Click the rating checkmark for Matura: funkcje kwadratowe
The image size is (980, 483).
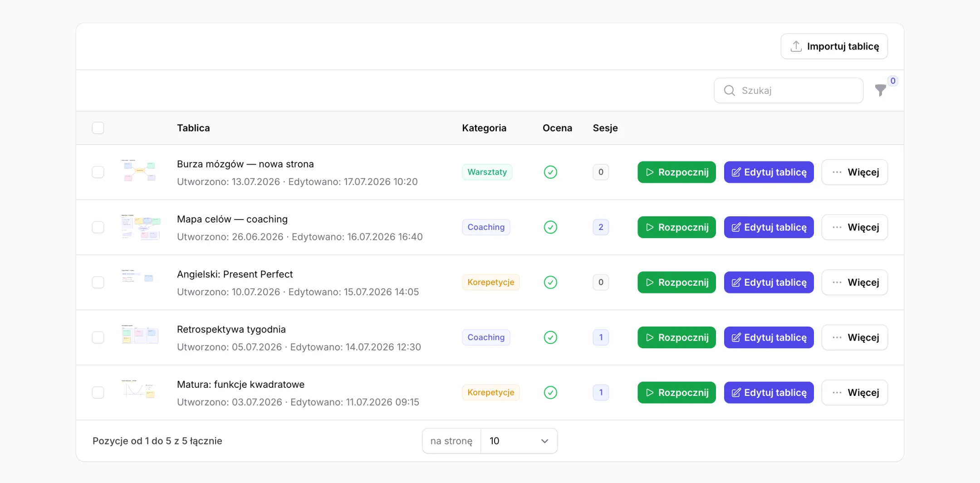point(550,393)
